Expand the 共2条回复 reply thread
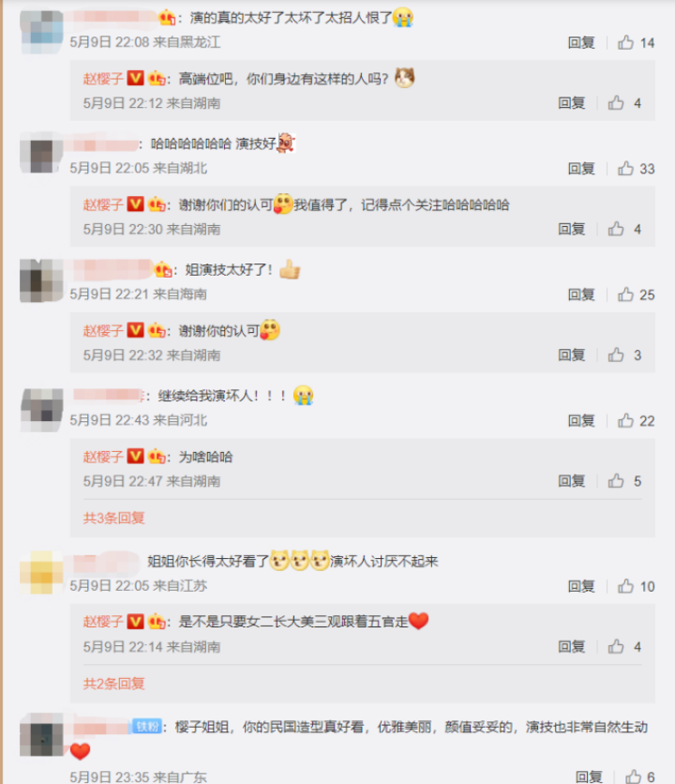The width and height of the screenshot is (675, 784). point(114,684)
